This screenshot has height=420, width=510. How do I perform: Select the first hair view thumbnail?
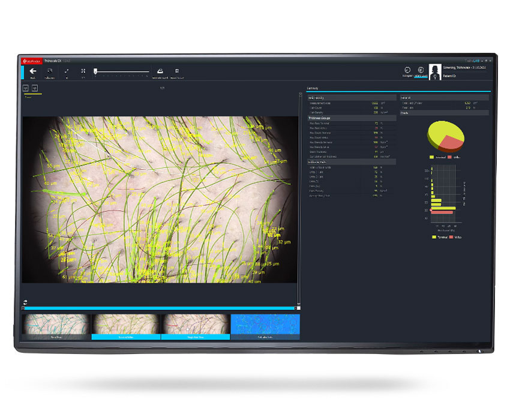(x=56, y=326)
